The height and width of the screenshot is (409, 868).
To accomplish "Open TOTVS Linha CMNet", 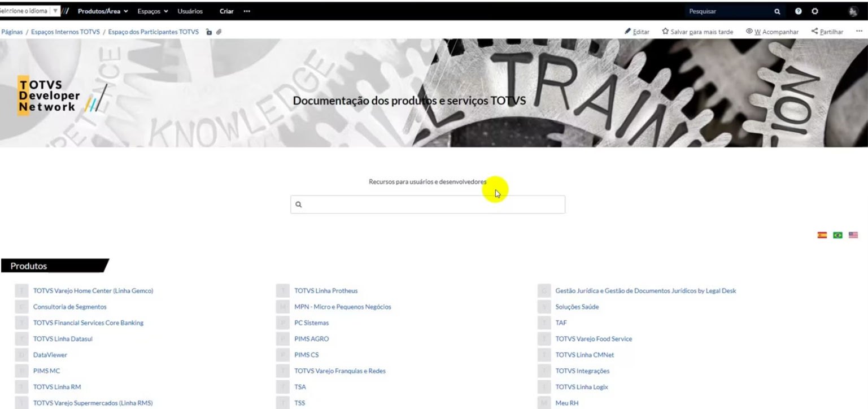I will coord(585,355).
